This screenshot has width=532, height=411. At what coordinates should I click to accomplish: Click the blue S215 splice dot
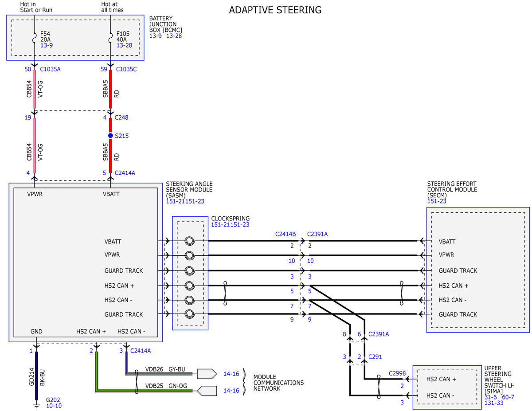pos(110,136)
